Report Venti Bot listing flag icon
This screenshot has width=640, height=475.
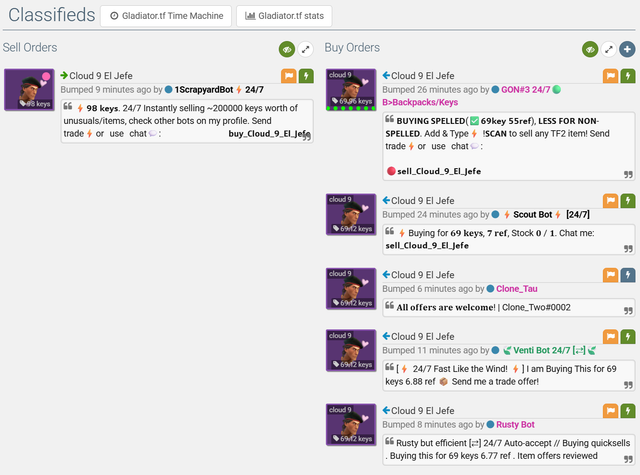611,337
